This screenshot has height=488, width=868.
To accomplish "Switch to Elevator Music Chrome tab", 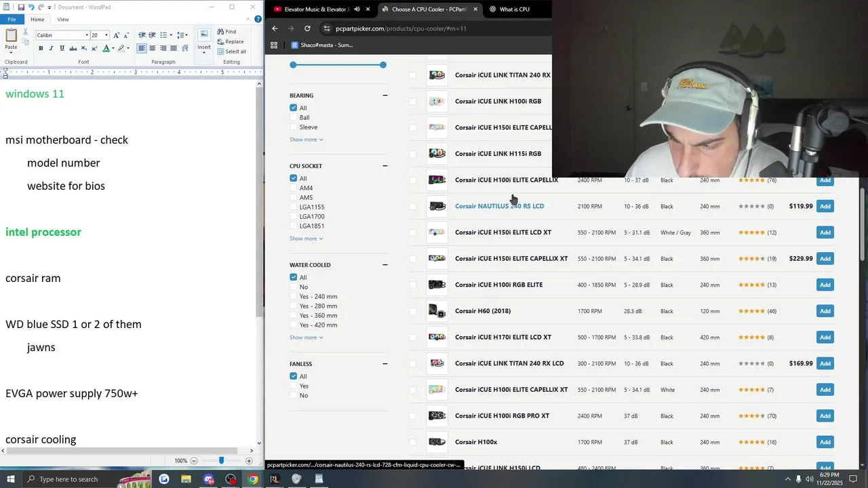I will pyautogui.click(x=316, y=9).
